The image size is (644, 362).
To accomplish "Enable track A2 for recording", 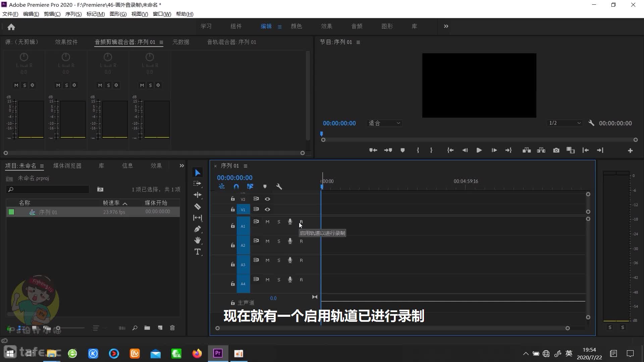I will click(301, 241).
